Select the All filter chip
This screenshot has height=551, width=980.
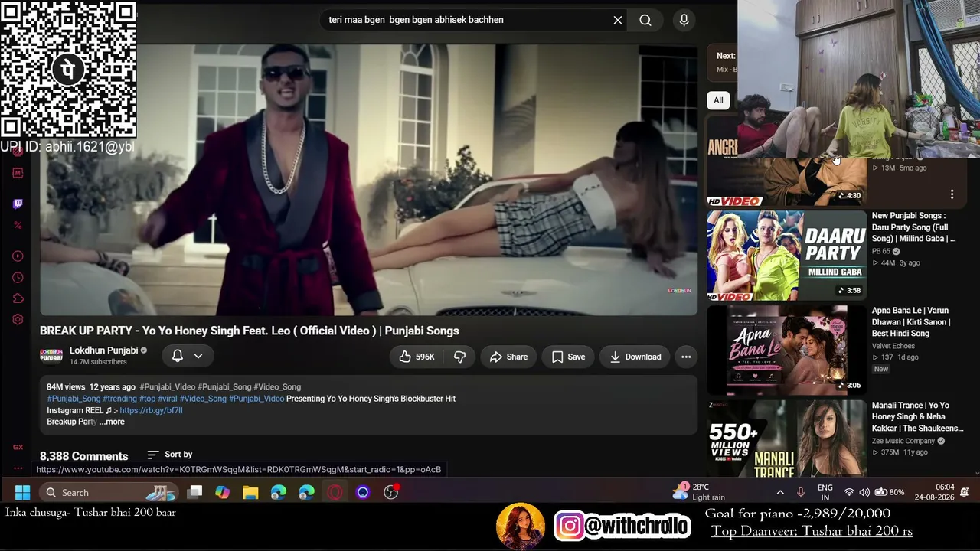point(718,100)
